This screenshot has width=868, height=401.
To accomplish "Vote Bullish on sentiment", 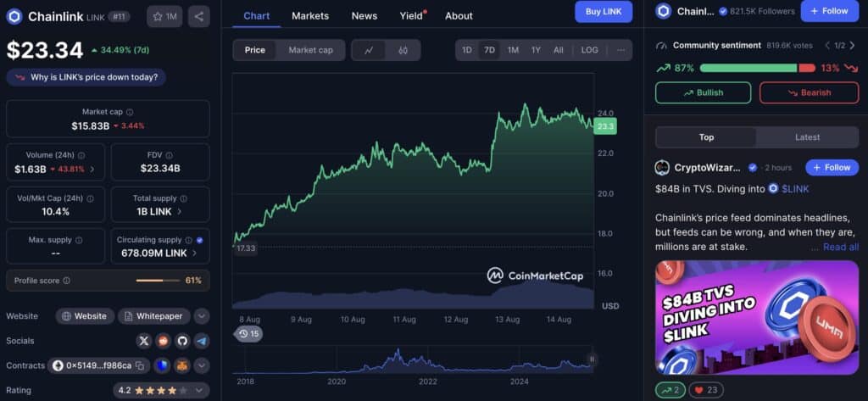I will 703,92.
